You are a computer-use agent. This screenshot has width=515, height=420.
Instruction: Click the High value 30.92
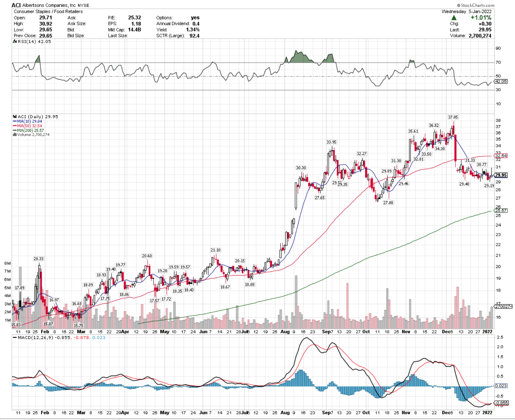pyautogui.click(x=45, y=24)
